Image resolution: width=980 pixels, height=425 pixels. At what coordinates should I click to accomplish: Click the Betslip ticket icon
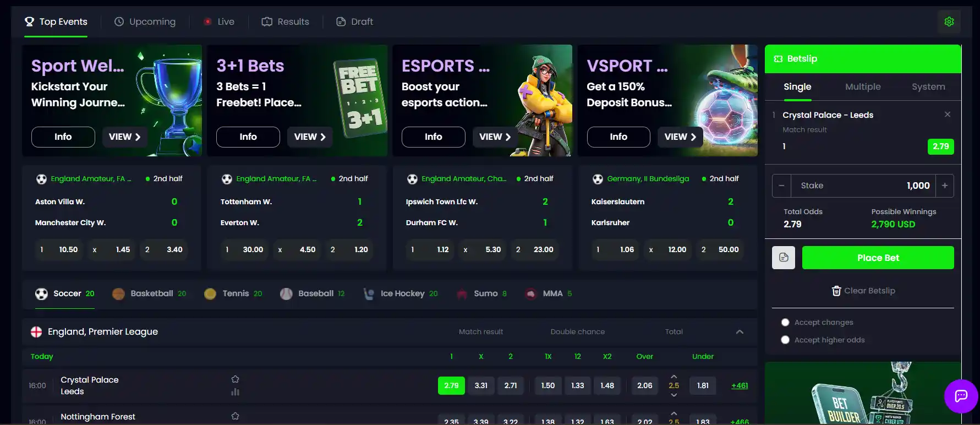coord(778,59)
